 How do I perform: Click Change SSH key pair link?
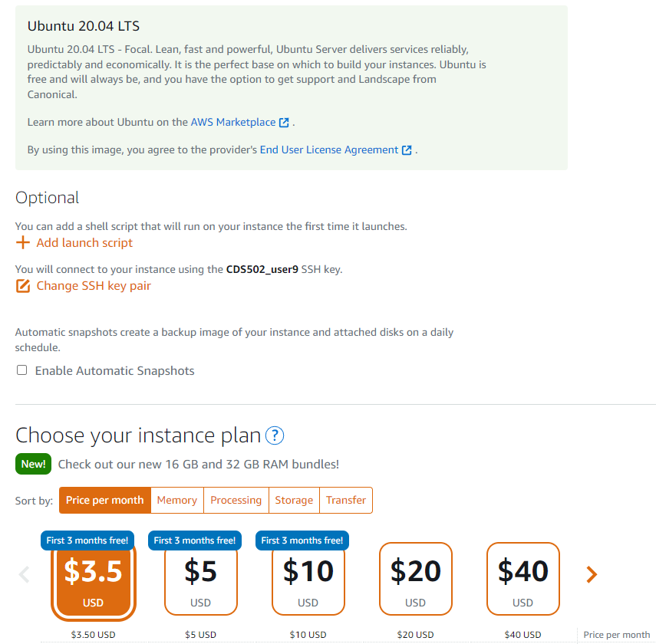(x=94, y=286)
